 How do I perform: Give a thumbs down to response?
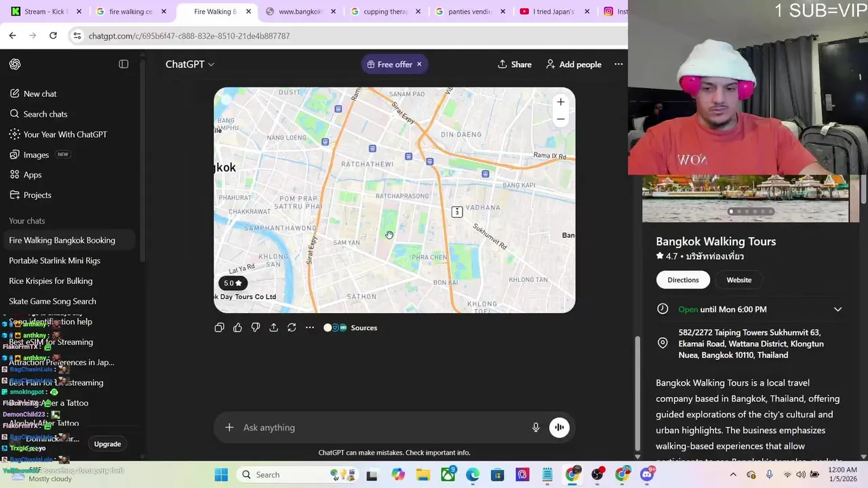pyautogui.click(x=256, y=327)
